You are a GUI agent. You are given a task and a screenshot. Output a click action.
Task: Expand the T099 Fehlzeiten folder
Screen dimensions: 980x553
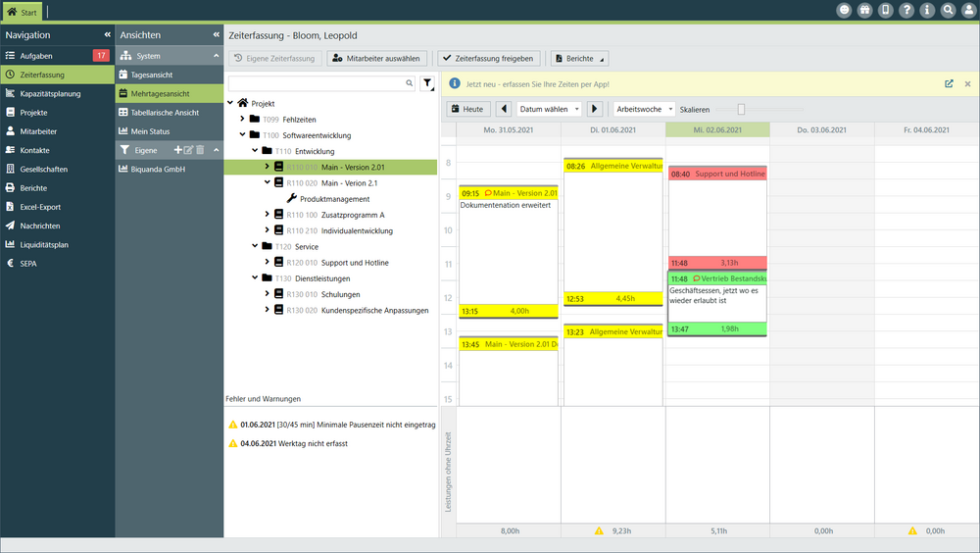242,119
